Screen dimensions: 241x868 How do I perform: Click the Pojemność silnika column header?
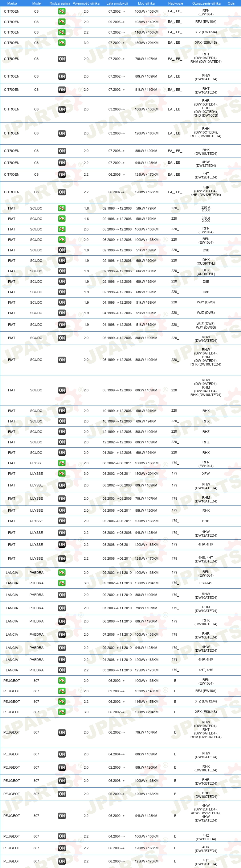click(86, 3)
